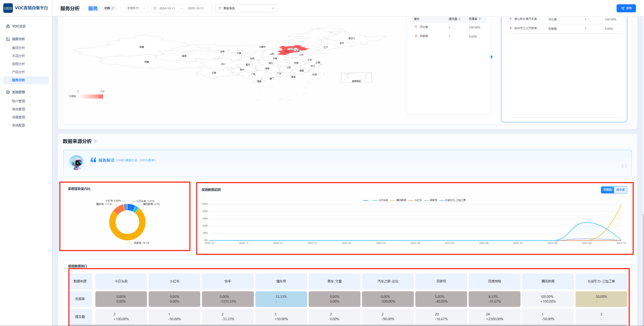This screenshot has height=326, width=644.
Task: Click the robot assistant avatar
Action: click(76, 162)
